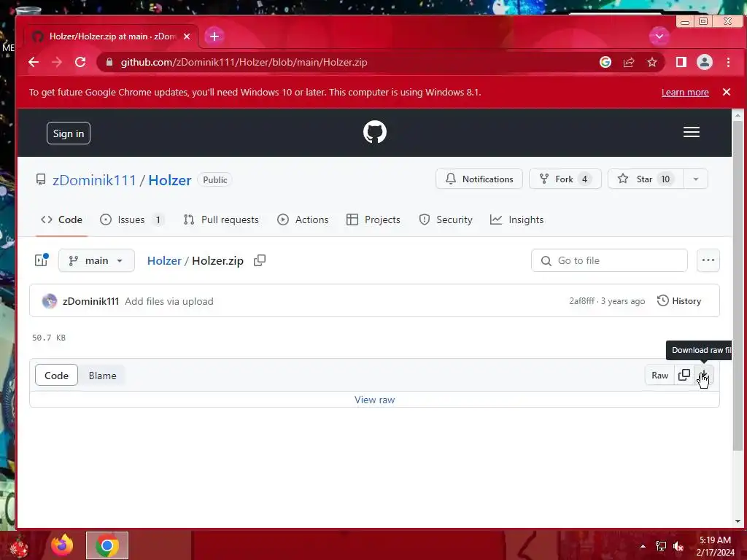Click the Notifications button
Screen dimensions: 747x560
[479, 179]
